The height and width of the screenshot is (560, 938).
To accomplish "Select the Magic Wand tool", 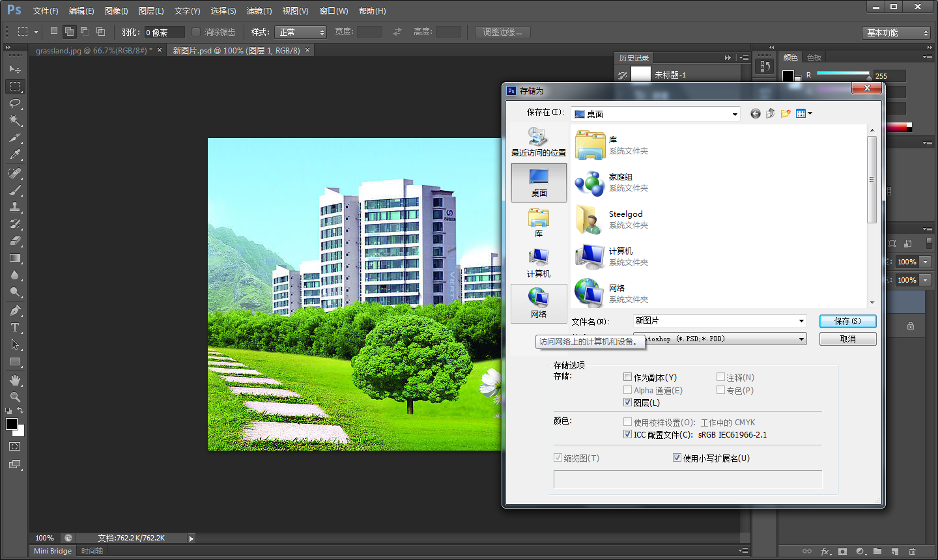I will tap(15, 120).
